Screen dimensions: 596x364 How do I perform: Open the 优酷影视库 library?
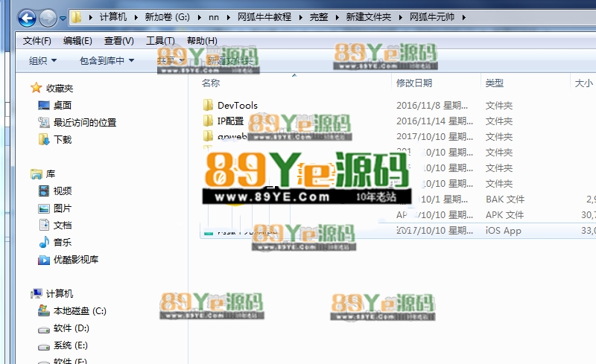tap(76, 260)
